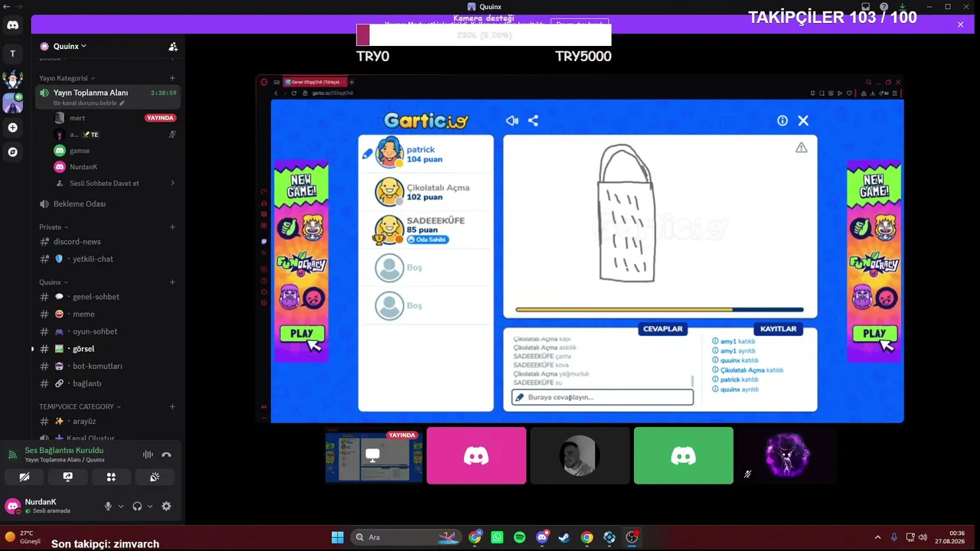980x551 pixels.
Task: Open Discord from the taskbar
Action: [x=542, y=537]
